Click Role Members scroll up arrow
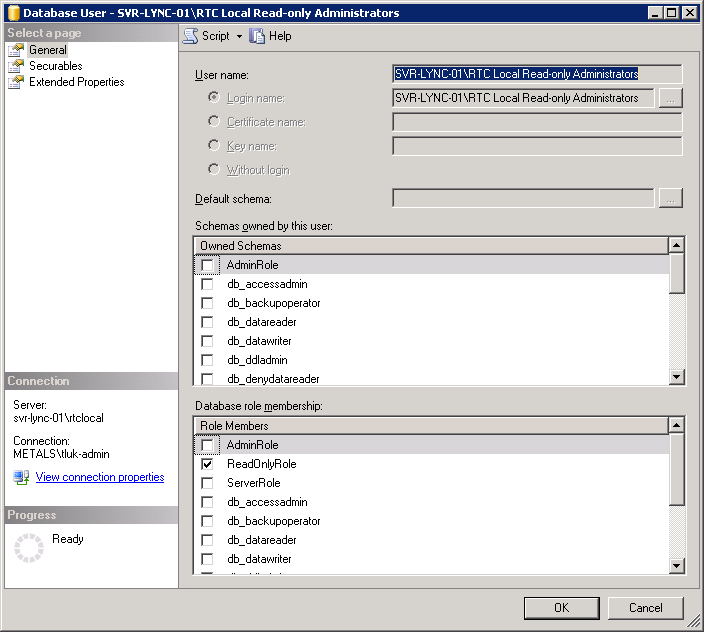This screenshot has width=704, height=632. 676,425
